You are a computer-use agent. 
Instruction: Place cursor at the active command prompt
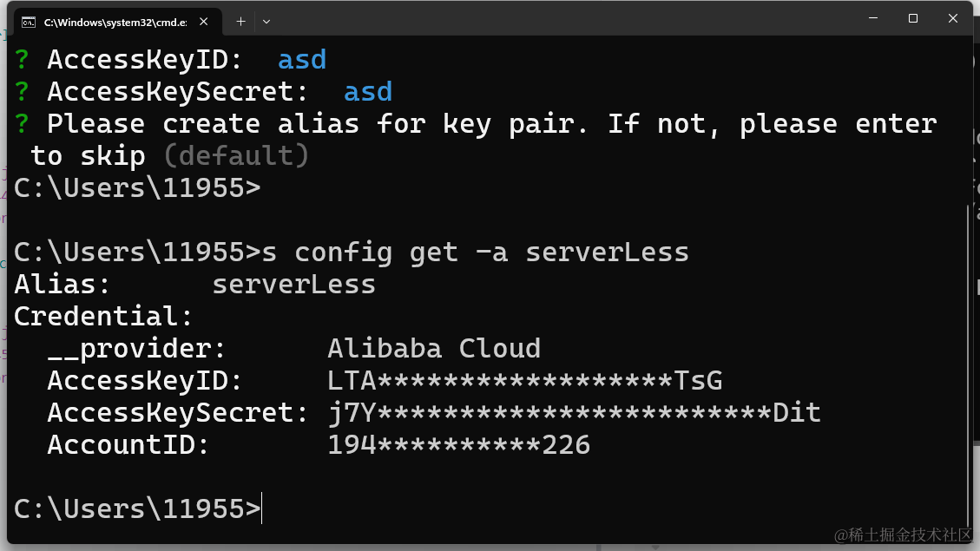point(260,508)
